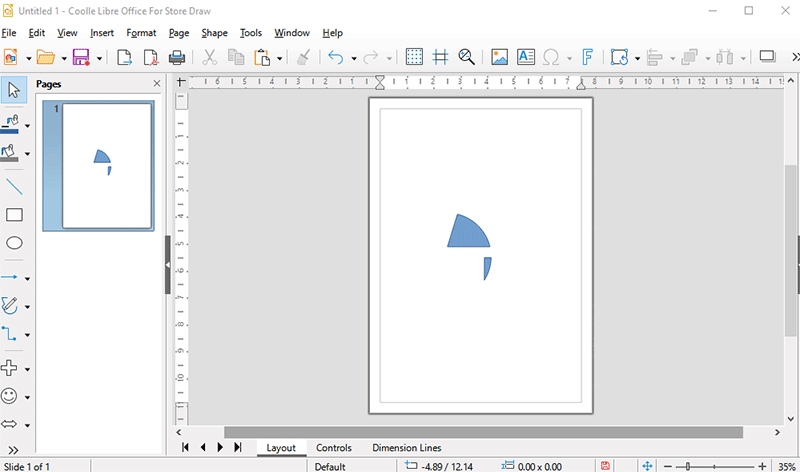The height and width of the screenshot is (472, 800).
Task: Select the Rectangle drawing tool
Action: [x=15, y=215]
